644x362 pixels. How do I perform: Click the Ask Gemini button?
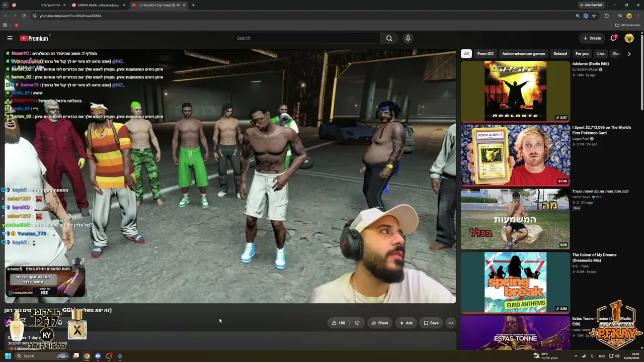pyautogui.click(x=591, y=5)
